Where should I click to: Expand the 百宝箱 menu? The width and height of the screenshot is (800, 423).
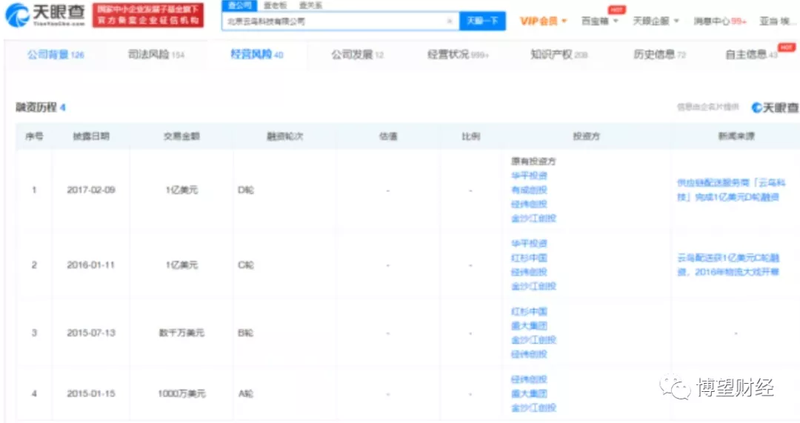598,21
